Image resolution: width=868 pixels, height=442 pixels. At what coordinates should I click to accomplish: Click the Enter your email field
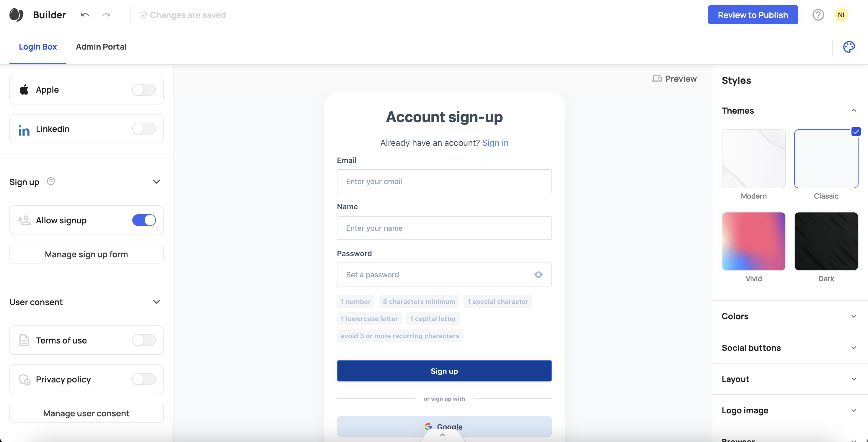coord(444,181)
